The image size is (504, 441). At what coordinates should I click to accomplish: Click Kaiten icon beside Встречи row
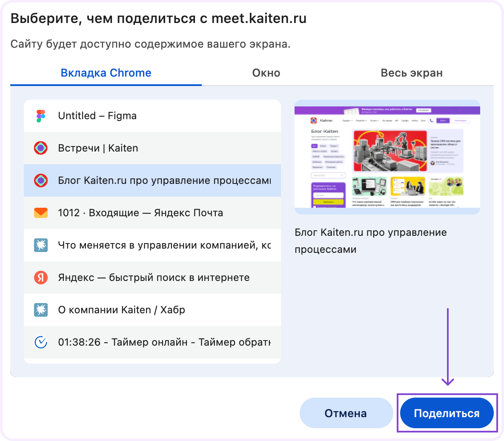tap(41, 148)
